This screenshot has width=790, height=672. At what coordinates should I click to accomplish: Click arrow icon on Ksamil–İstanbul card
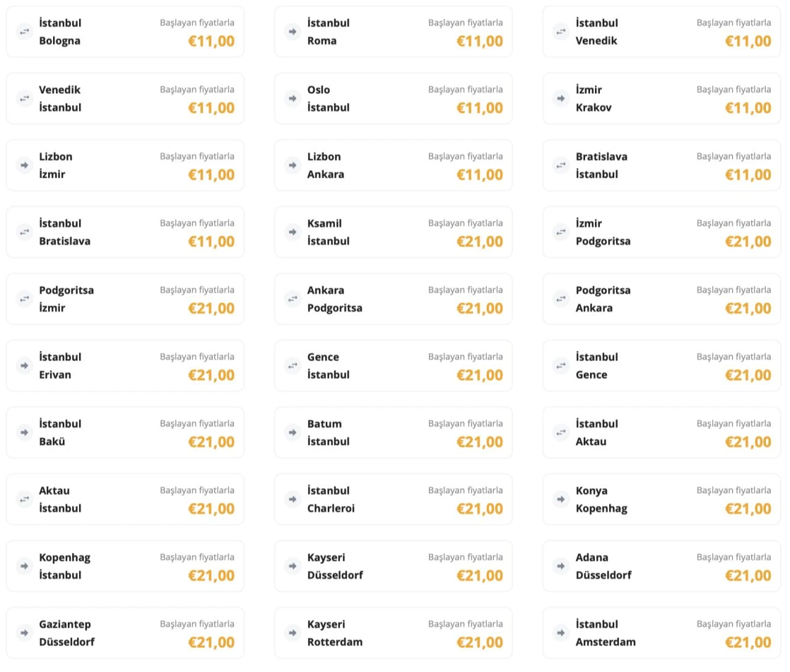click(293, 232)
